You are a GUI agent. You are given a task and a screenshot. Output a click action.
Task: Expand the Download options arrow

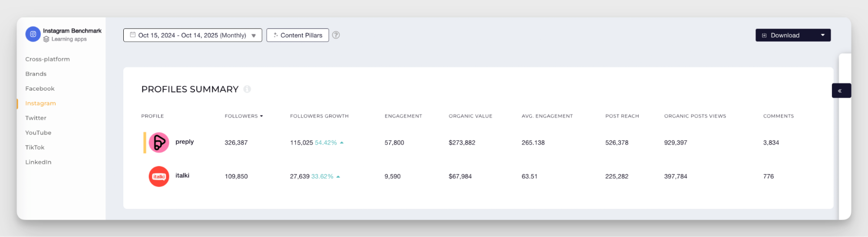(822, 35)
